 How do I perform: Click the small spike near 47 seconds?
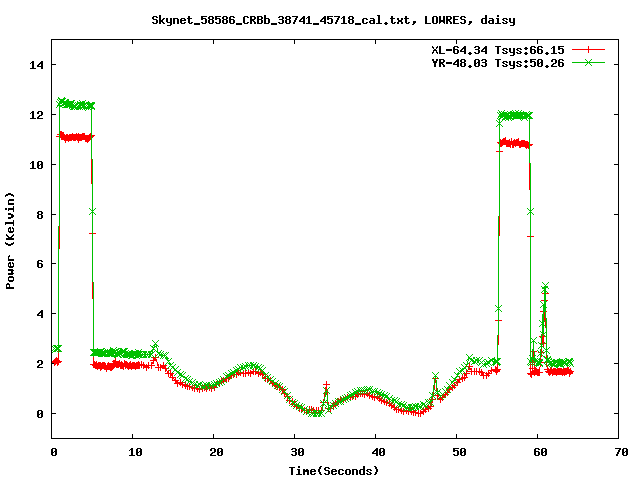435,376
